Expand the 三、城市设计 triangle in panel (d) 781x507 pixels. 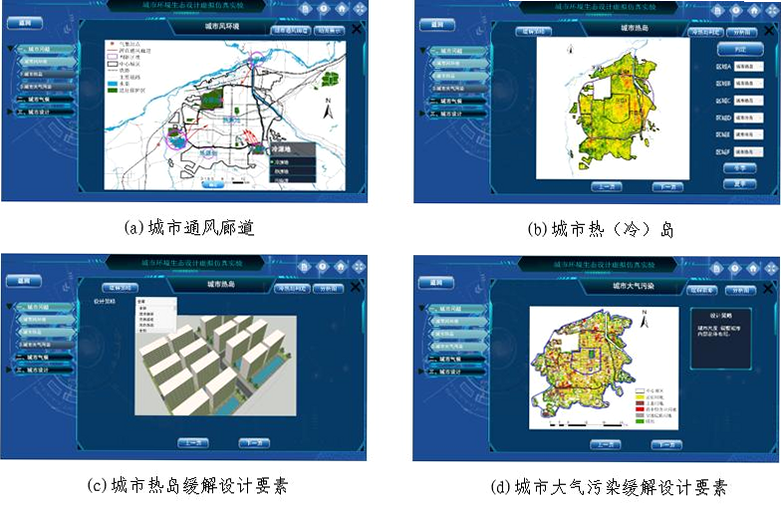(422, 372)
